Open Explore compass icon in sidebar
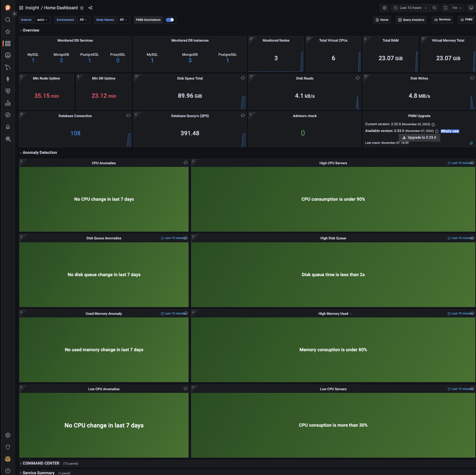Viewport: 476px width, 475px height. (7, 115)
